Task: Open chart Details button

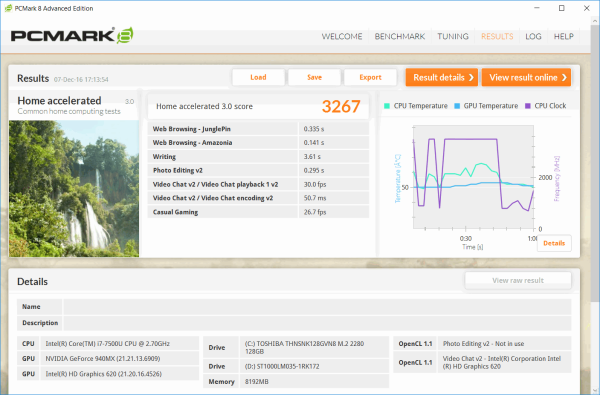Action: pos(554,243)
